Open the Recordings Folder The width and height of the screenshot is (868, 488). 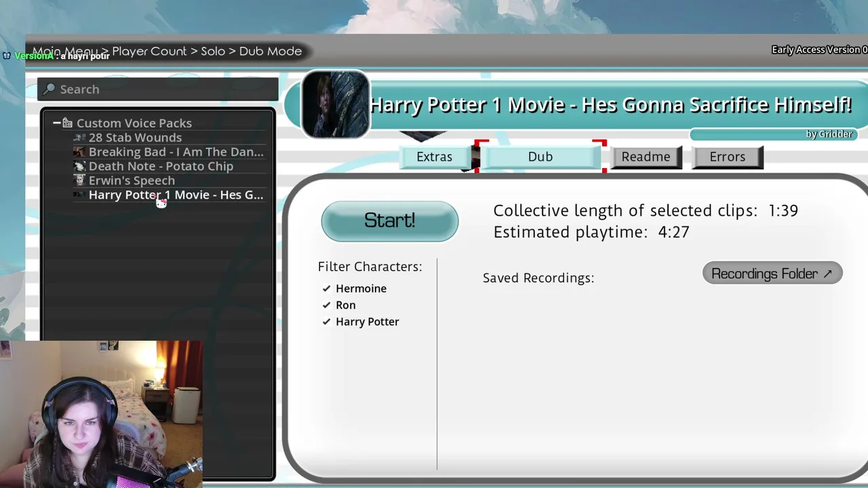[772, 274]
